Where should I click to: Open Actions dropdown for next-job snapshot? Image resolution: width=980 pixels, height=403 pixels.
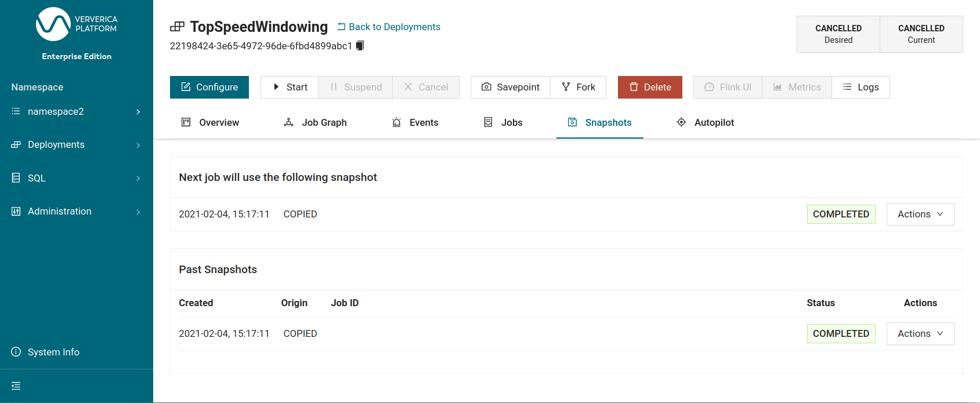point(920,214)
